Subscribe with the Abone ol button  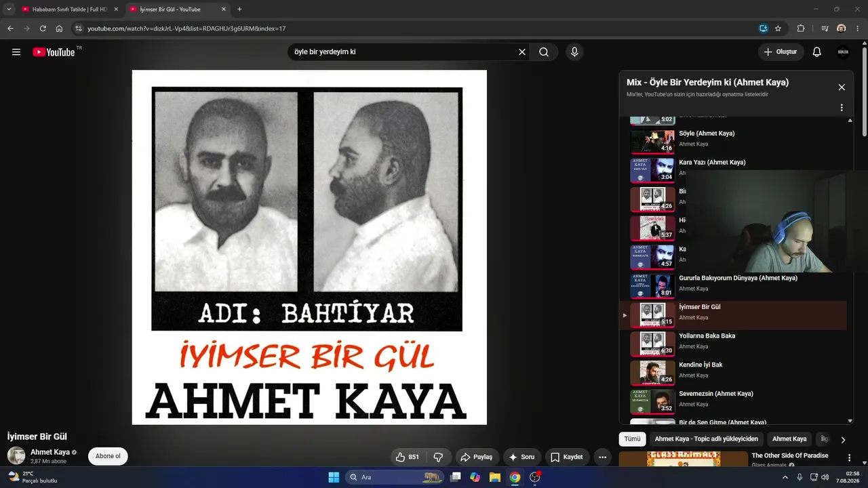click(x=108, y=456)
